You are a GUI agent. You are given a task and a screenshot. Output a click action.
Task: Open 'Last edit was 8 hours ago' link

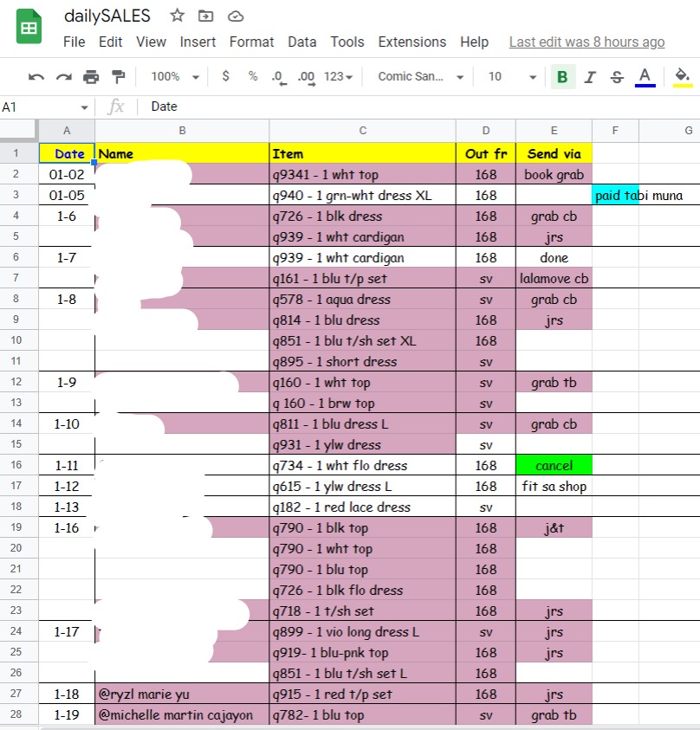(587, 42)
